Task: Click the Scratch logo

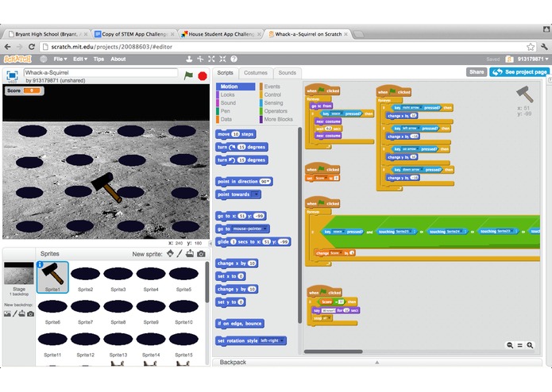Action: 17,59
